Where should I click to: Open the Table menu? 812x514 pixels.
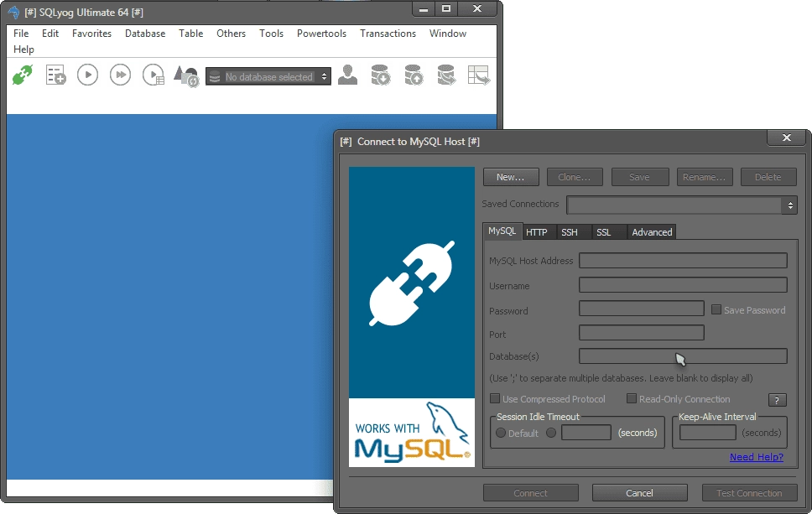pyautogui.click(x=191, y=34)
